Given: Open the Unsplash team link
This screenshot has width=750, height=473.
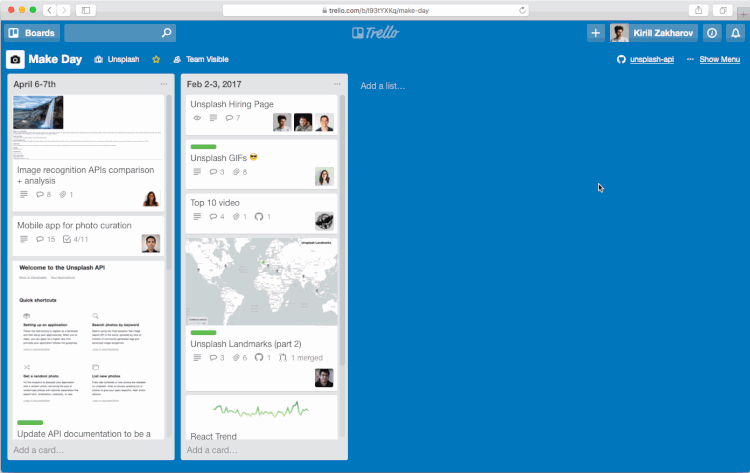Looking at the screenshot, I should pos(117,59).
